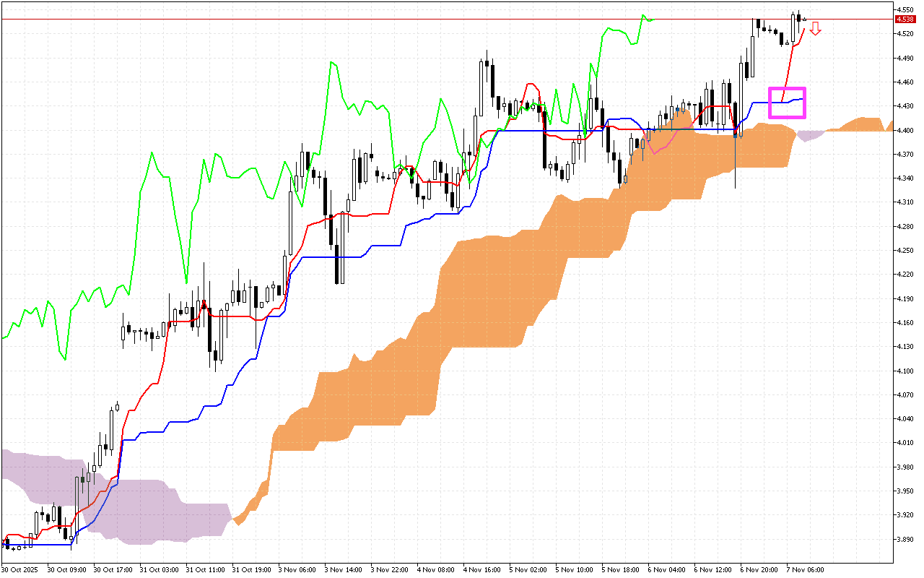Viewport: 924px width, 578px height.
Task: Click the red 4.538 price tag
Action: click(x=904, y=20)
